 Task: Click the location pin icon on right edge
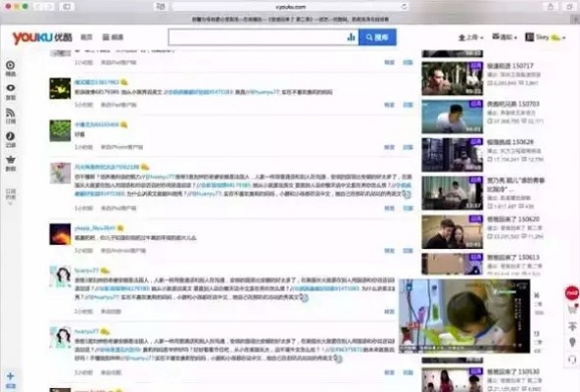tap(572, 342)
